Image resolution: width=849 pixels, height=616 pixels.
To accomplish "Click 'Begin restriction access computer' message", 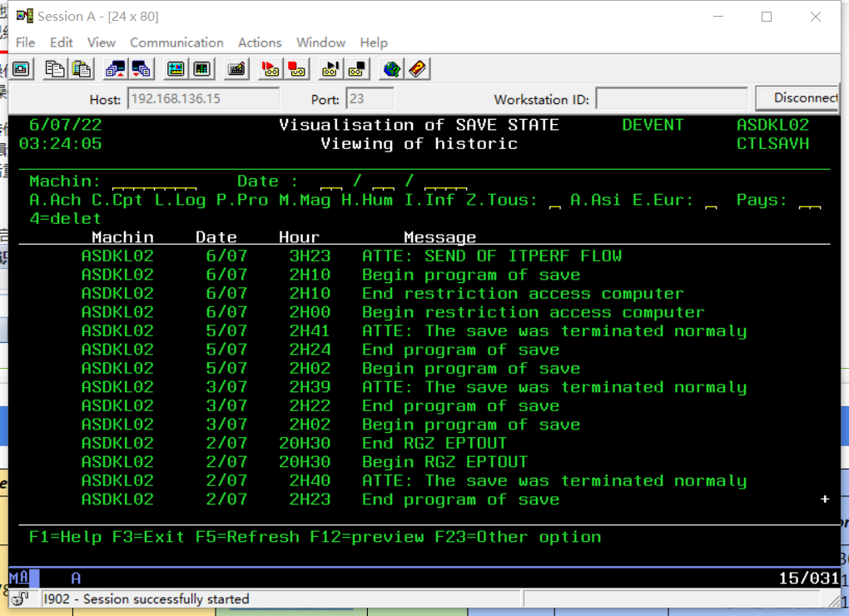I will (534, 312).
